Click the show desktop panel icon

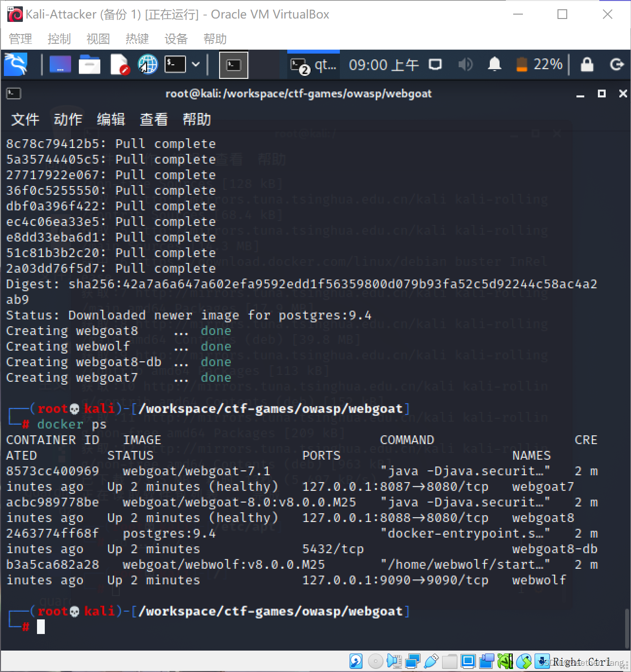click(x=60, y=64)
